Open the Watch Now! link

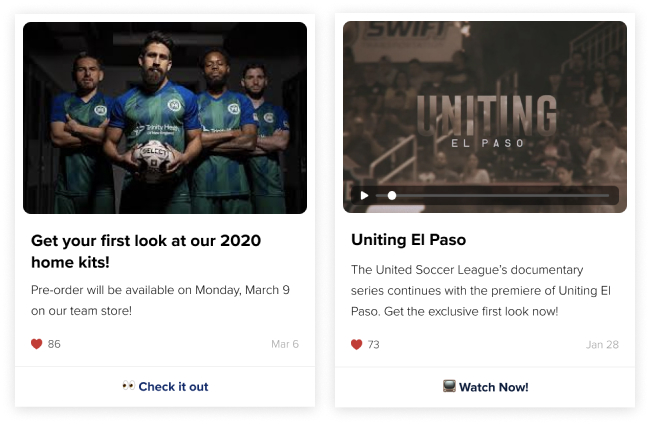tap(494, 387)
